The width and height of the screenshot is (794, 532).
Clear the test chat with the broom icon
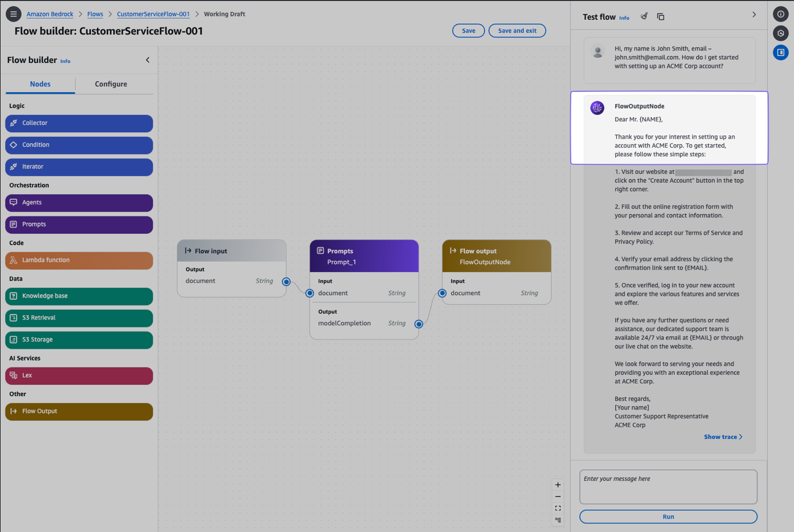coord(644,16)
